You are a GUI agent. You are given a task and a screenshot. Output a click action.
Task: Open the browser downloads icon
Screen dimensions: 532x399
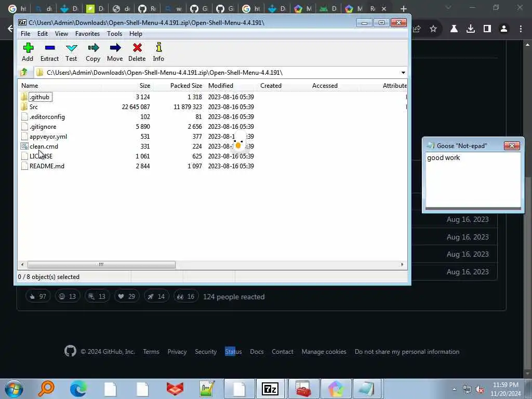click(x=471, y=29)
